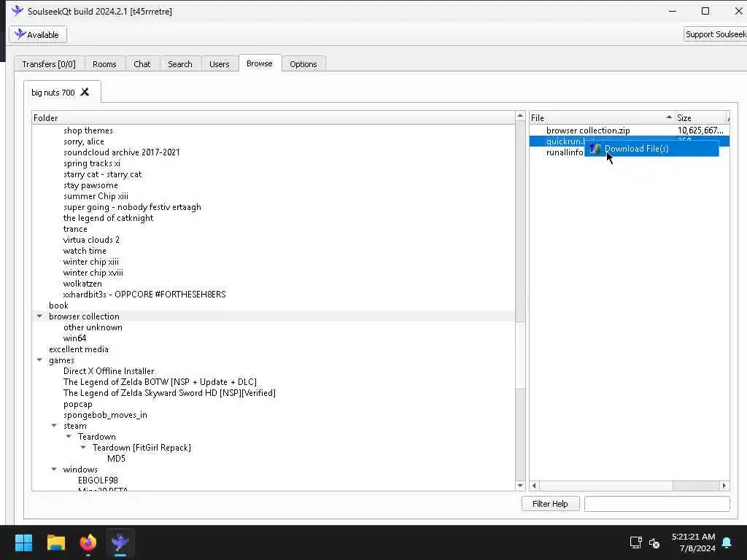
Task: Collapse the windows folder
Action: pos(54,470)
